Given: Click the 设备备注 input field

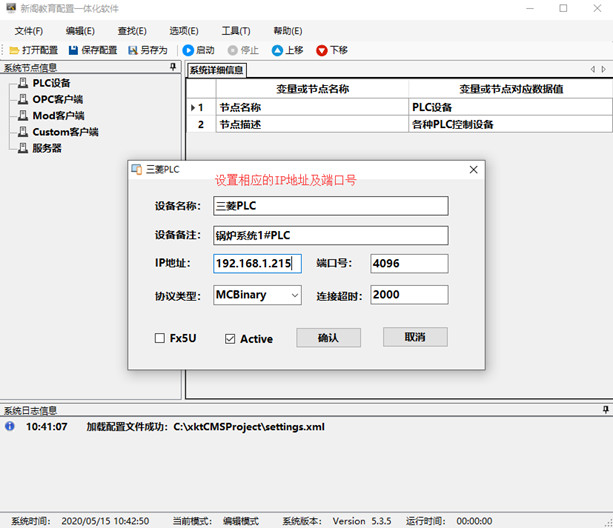Looking at the screenshot, I should [331, 235].
